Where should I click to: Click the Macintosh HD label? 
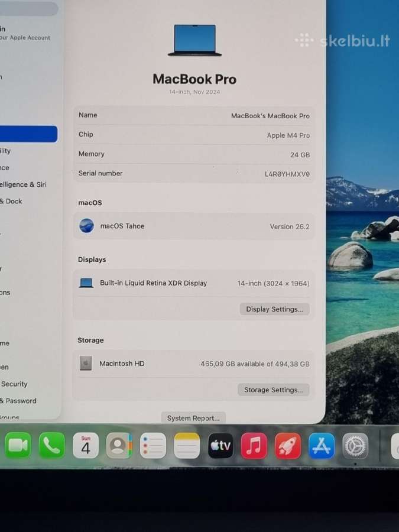(x=122, y=364)
